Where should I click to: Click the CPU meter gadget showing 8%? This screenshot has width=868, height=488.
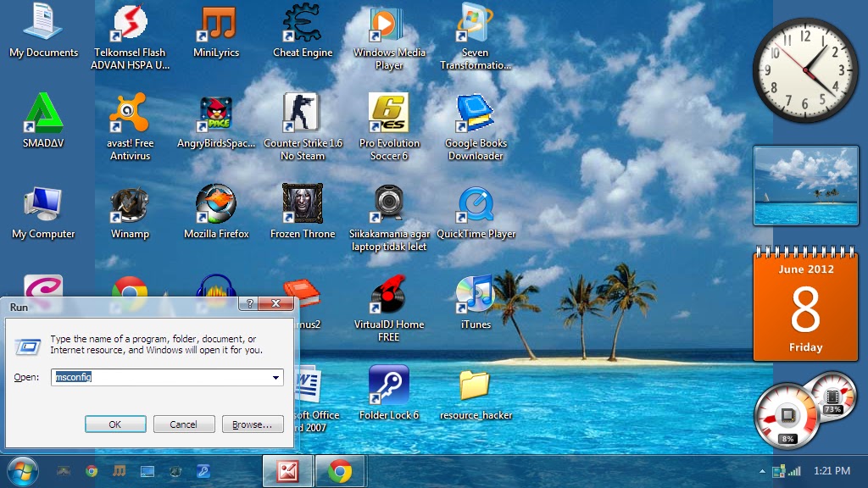pos(787,416)
